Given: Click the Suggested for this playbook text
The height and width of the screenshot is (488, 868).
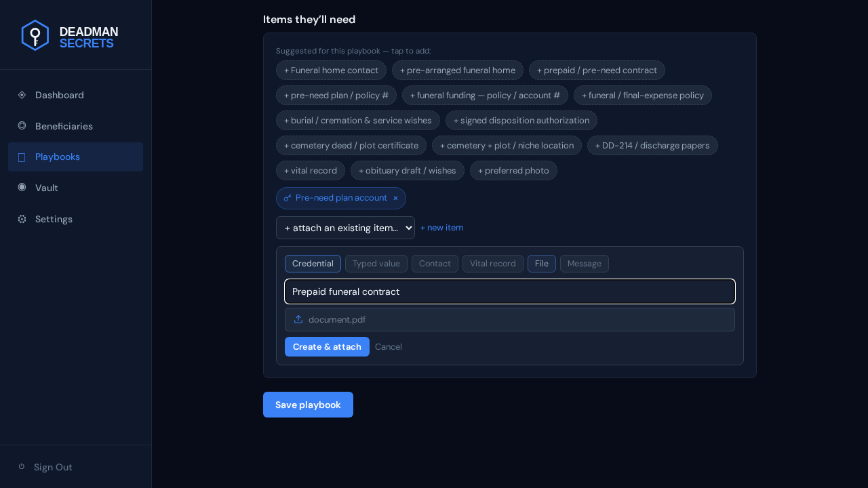Looking at the screenshot, I should (353, 51).
